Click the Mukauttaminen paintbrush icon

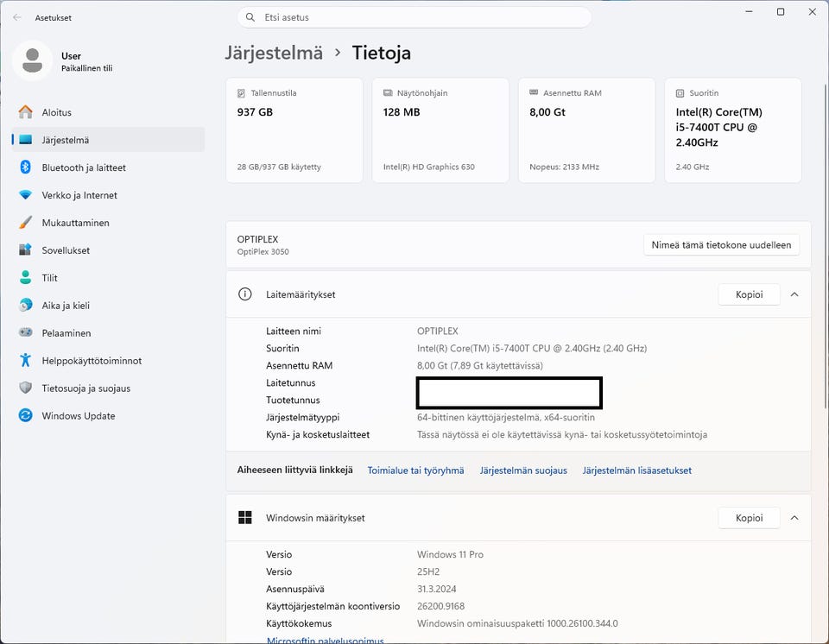point(25,222)
